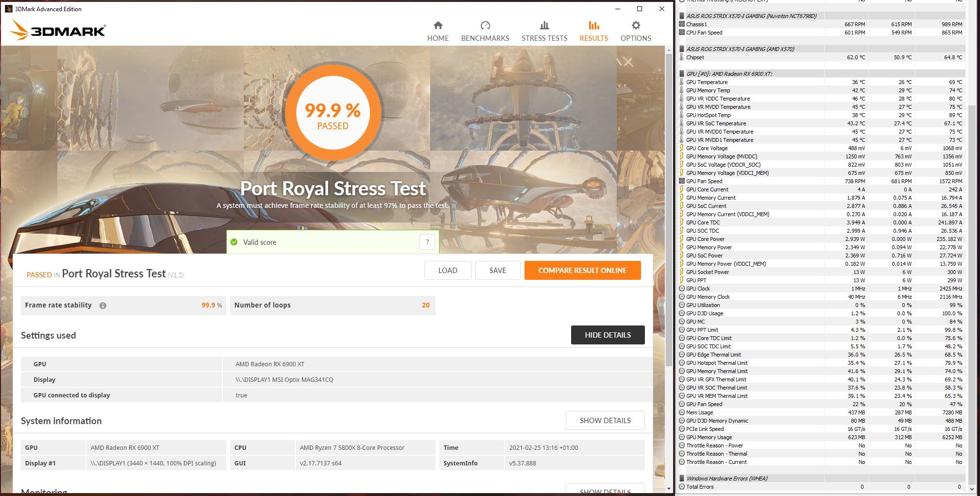This screenshot has width=980, height=496.
Task: Switch to the BENCHMARKS tab
Action: pyautogui.click(x=485, y=31)
